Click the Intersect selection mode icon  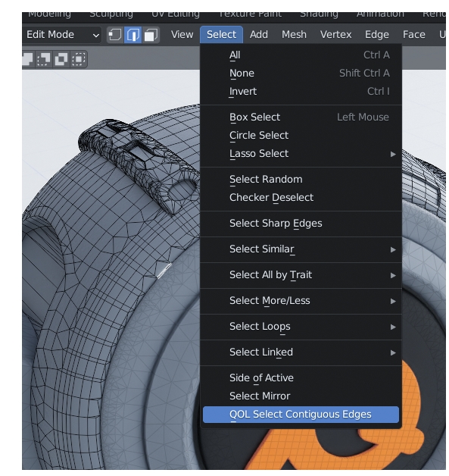point(79,59)
